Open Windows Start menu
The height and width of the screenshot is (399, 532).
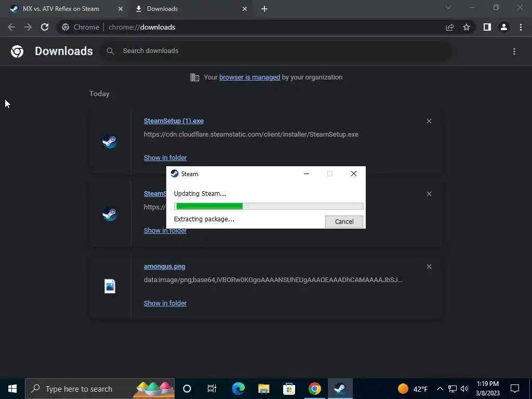pos(12,389)
